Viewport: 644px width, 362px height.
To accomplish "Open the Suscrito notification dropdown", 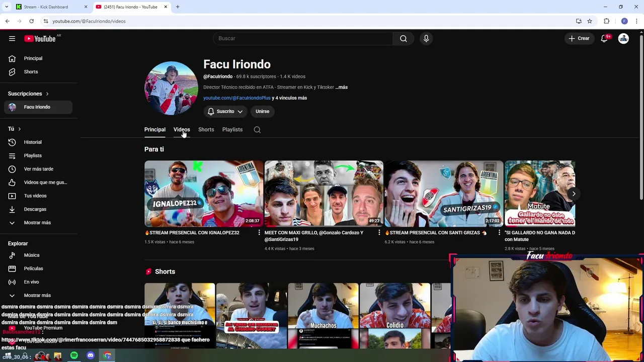I will [225, 112].
